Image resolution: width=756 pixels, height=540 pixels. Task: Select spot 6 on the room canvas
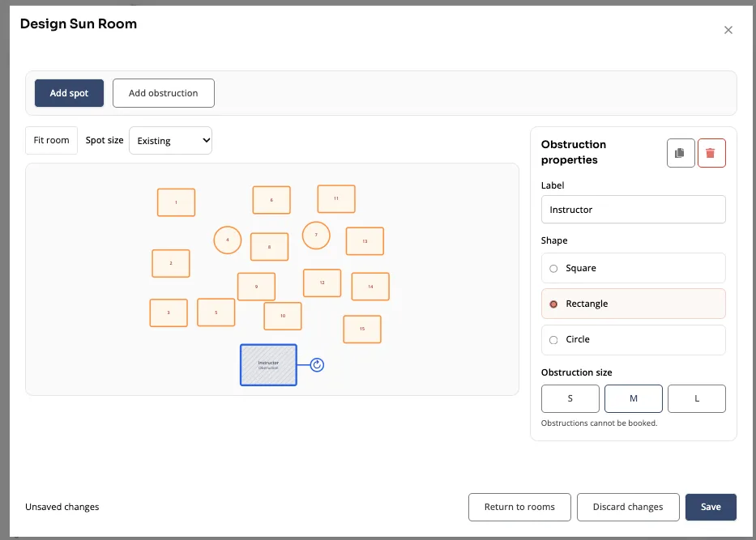coord(271,200)
